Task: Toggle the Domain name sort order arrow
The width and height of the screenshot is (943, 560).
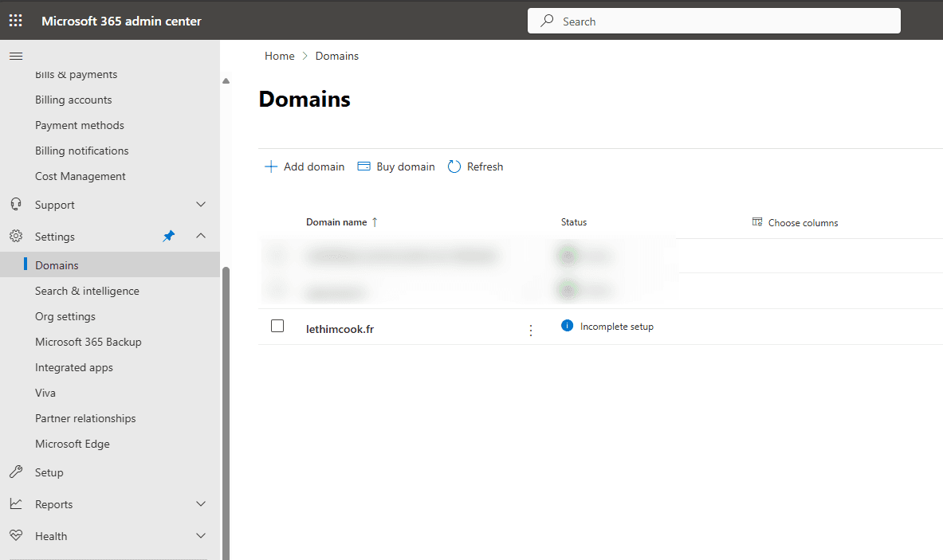Action: pyautogui.click(x=375, y=221)
